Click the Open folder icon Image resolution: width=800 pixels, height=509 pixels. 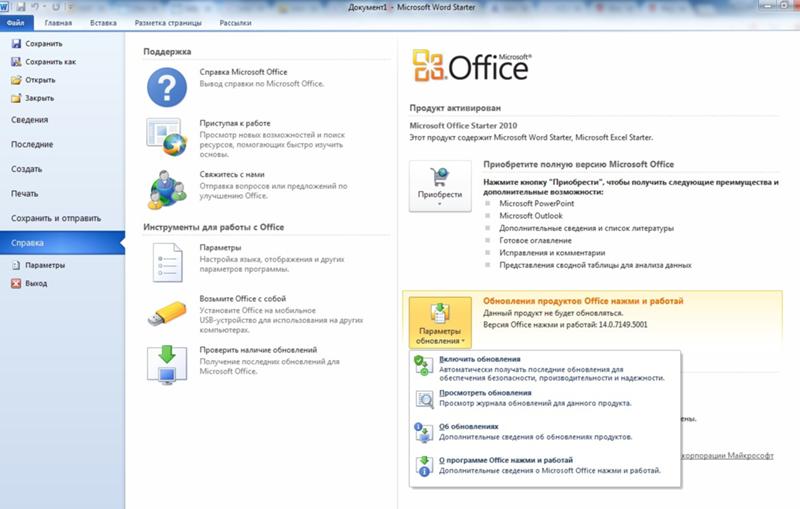point(16,80)
